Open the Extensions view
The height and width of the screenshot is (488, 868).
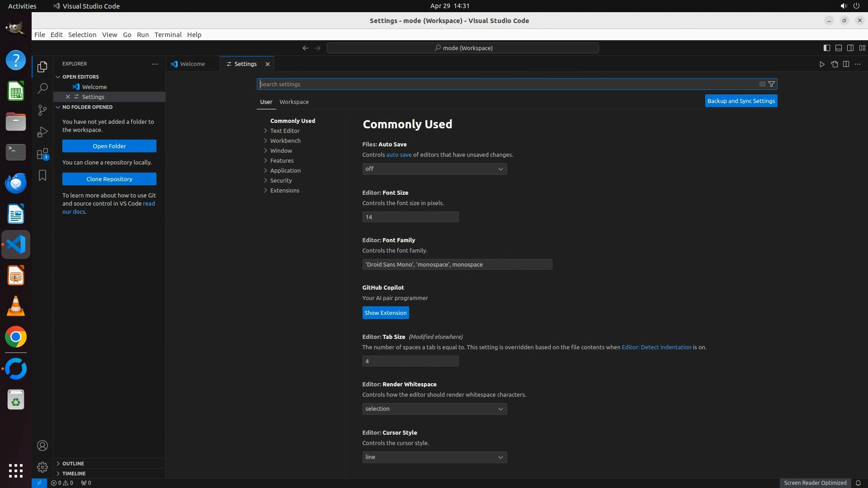click(x=42, y=154)
